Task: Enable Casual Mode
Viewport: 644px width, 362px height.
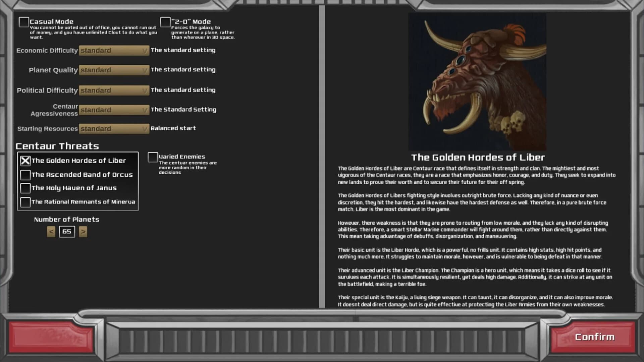Action: (x=23, y=21)
